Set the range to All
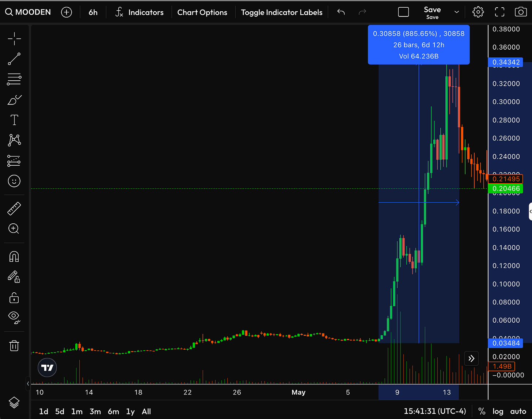 [x=146, y=411]
